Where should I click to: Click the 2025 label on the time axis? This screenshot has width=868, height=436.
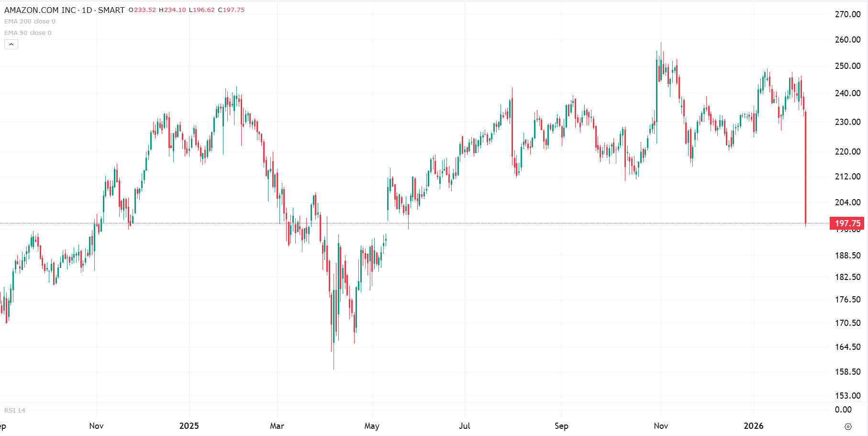[189, 426]
